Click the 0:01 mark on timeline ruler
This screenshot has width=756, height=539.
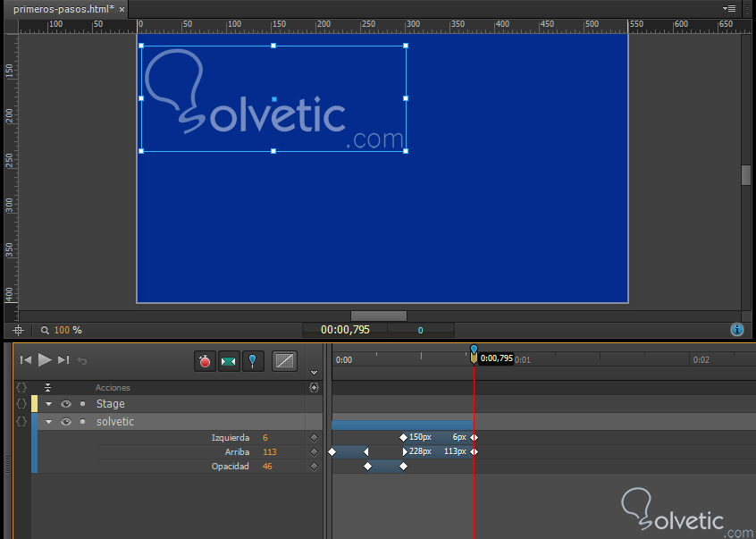pos(522,359)
